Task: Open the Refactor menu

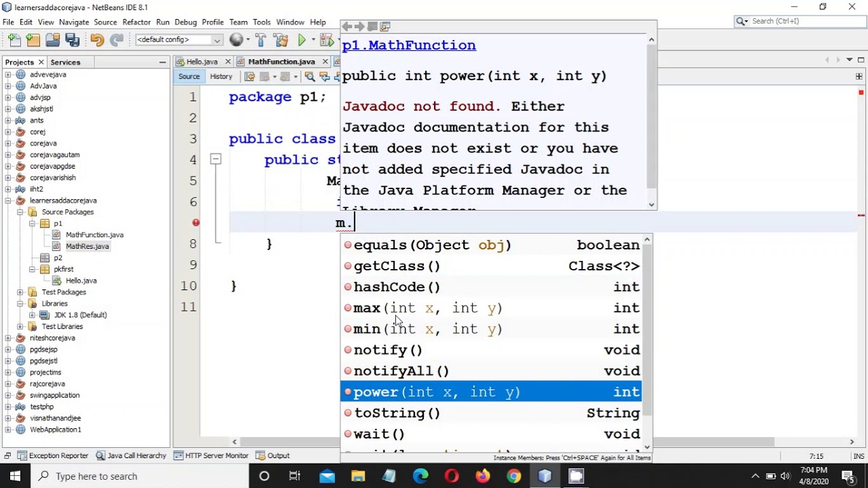Action: (136, 22)
